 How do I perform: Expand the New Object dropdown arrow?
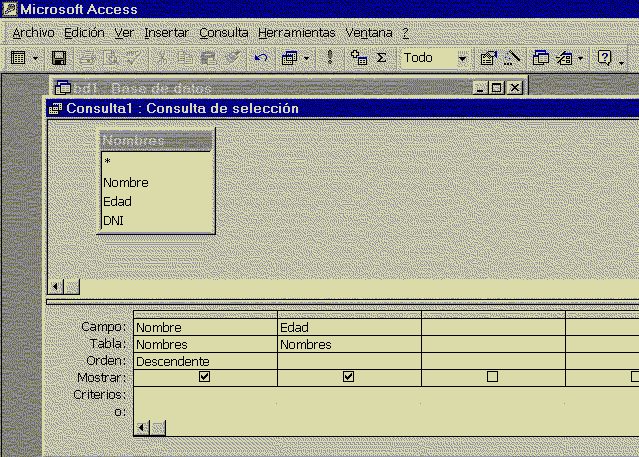coord(581,58)
